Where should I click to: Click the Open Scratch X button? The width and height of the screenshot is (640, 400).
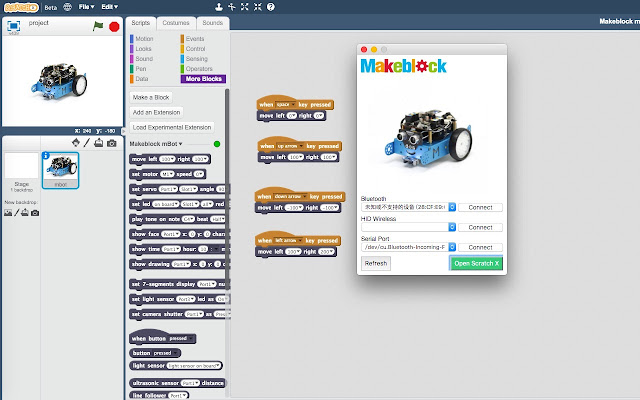click(x=476, y=263)
